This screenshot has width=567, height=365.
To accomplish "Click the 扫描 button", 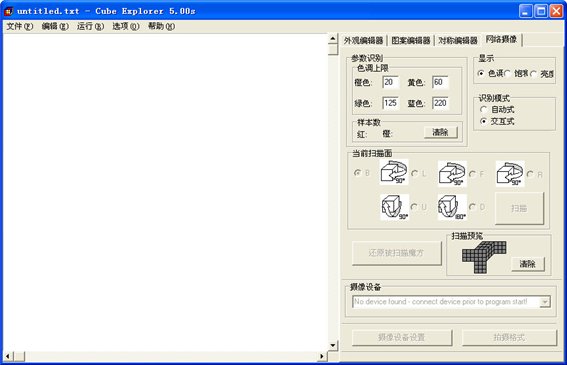I will click(x=519, y=208).
